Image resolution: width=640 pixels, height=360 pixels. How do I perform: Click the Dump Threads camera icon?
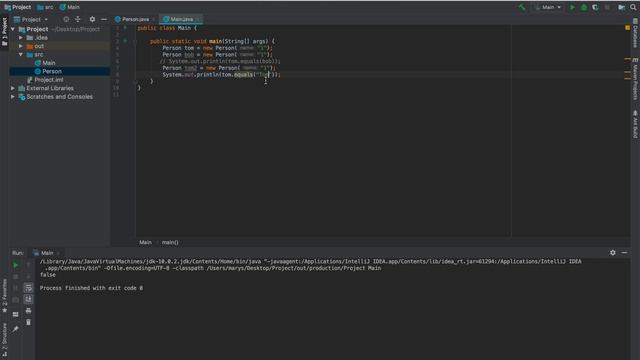point(16,300)
